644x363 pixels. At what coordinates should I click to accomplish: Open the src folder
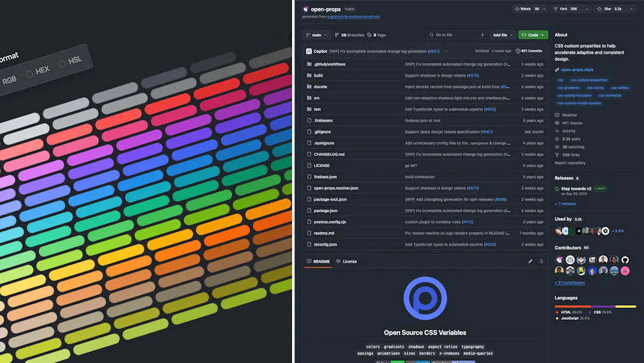click(x=317, y=98)
